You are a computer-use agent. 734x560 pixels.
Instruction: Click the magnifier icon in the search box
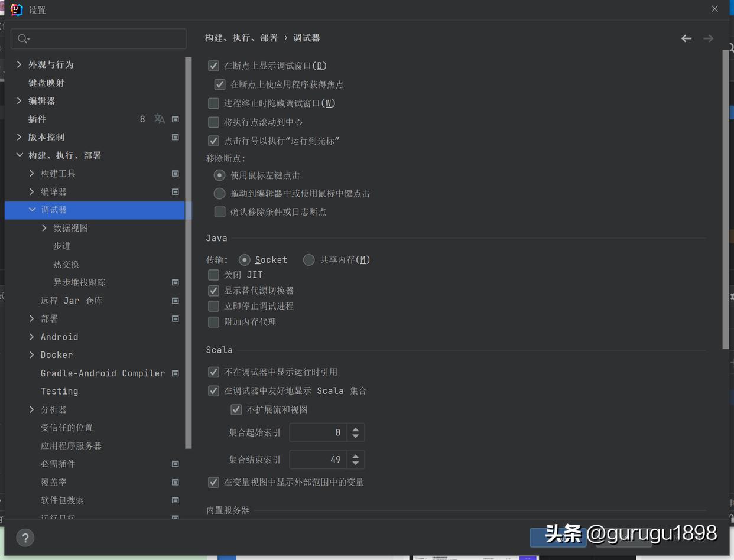22,38
